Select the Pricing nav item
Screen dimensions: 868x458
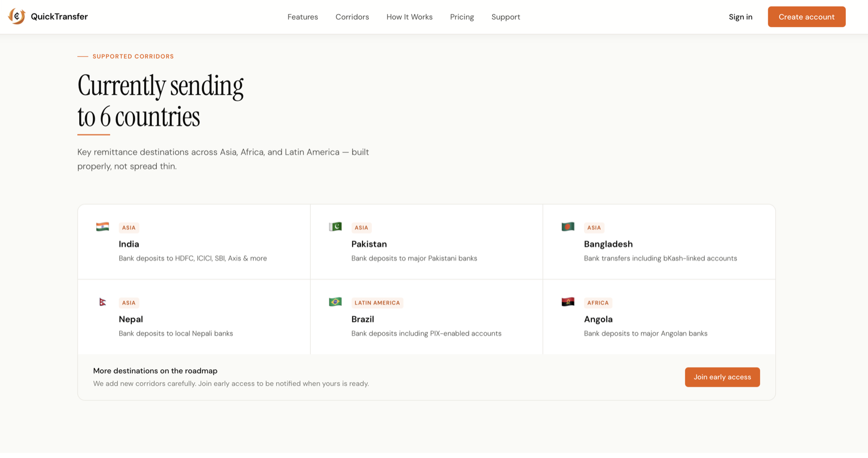pyautogui.click(x=462, y=17)
